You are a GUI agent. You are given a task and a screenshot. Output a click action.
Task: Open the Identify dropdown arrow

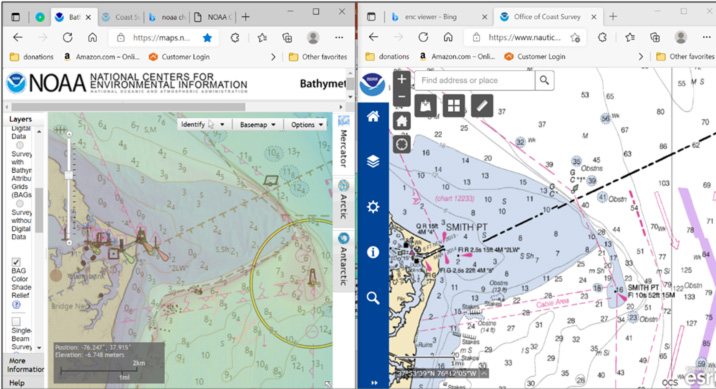222,125
